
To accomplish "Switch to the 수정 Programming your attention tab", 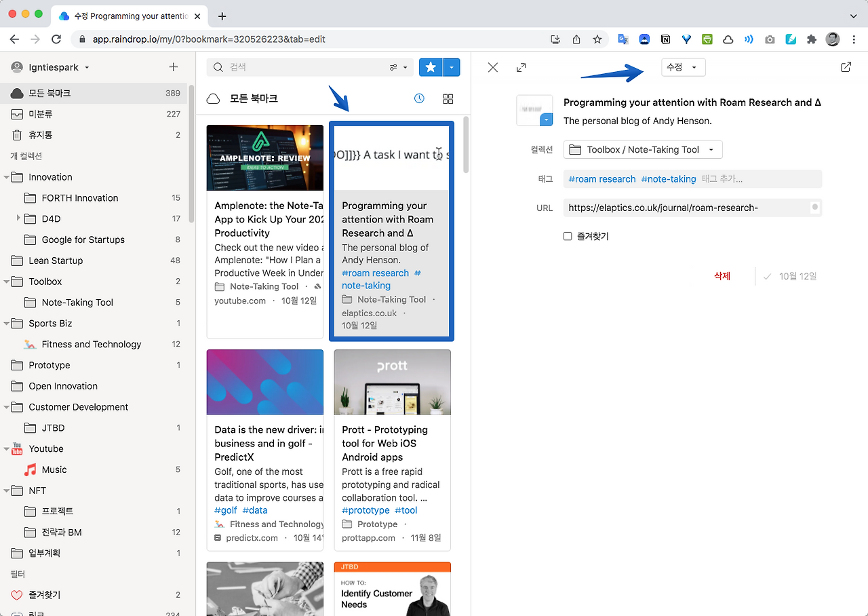I will (x=130, y=16).
